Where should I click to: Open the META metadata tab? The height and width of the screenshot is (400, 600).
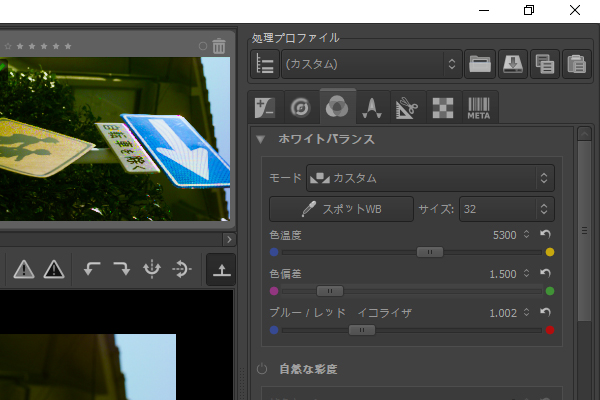click(x=479, y=108)
